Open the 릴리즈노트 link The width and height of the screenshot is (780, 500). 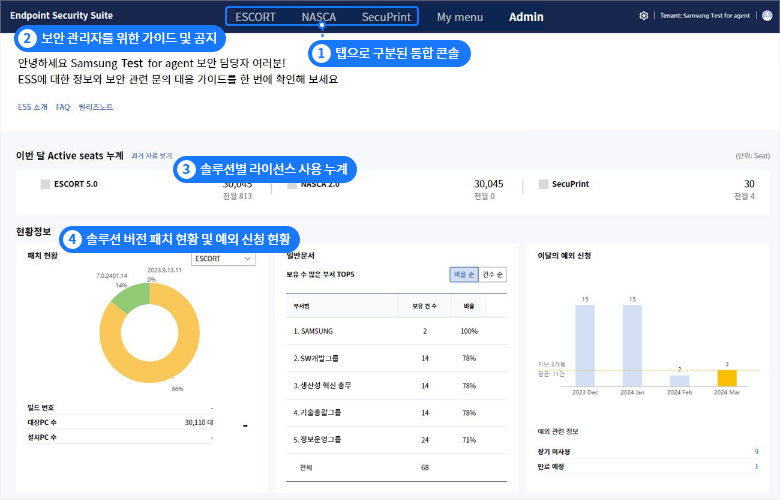click(96, 107)
